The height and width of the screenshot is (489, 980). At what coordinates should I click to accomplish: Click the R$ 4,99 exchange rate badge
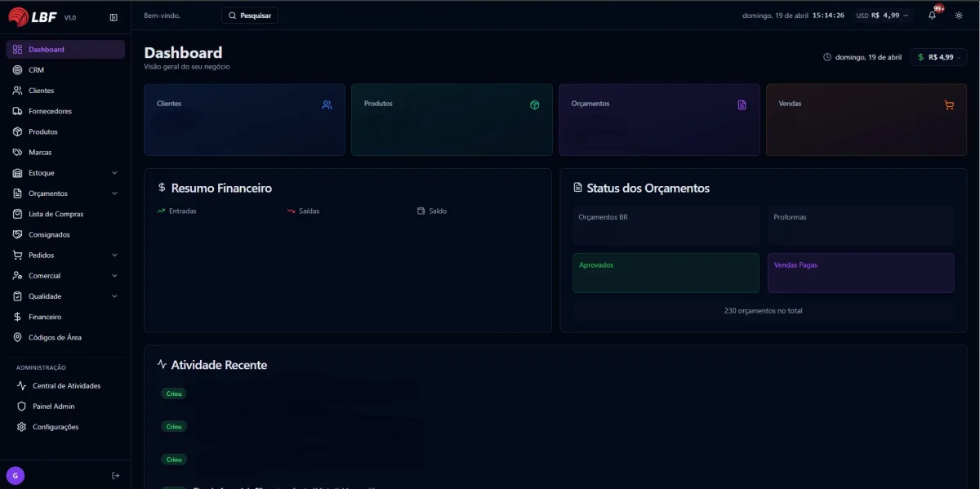click(x=938, y=57)
